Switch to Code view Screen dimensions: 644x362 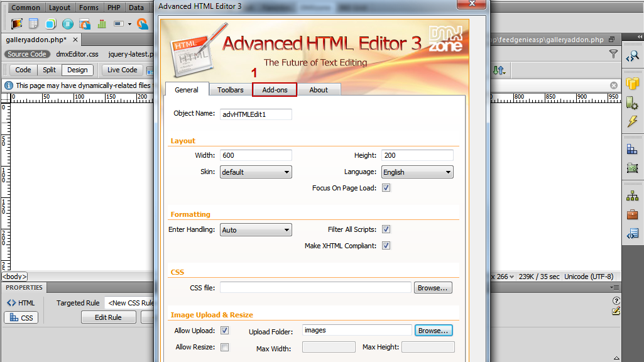coord(23,70)
